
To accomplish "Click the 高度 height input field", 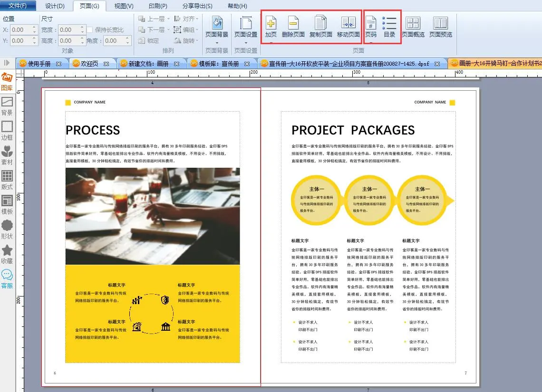I will pyautogui.click(x=68, y=41).
